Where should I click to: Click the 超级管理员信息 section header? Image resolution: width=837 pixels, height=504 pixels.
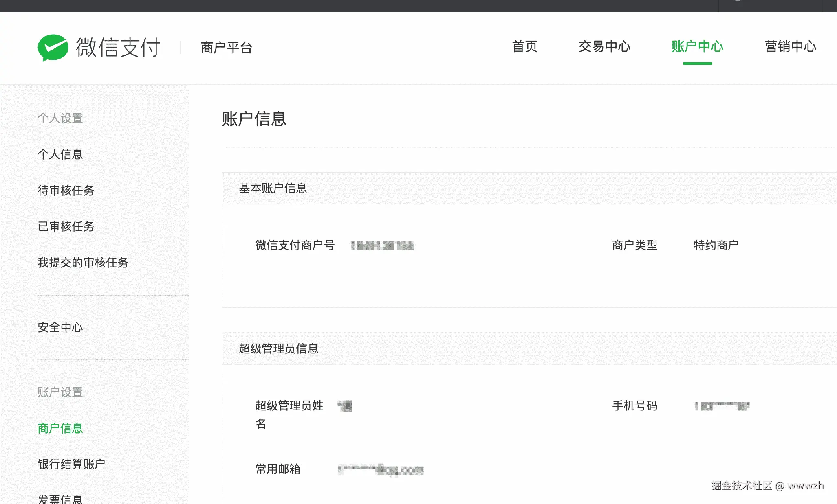(x=279, y=348)
